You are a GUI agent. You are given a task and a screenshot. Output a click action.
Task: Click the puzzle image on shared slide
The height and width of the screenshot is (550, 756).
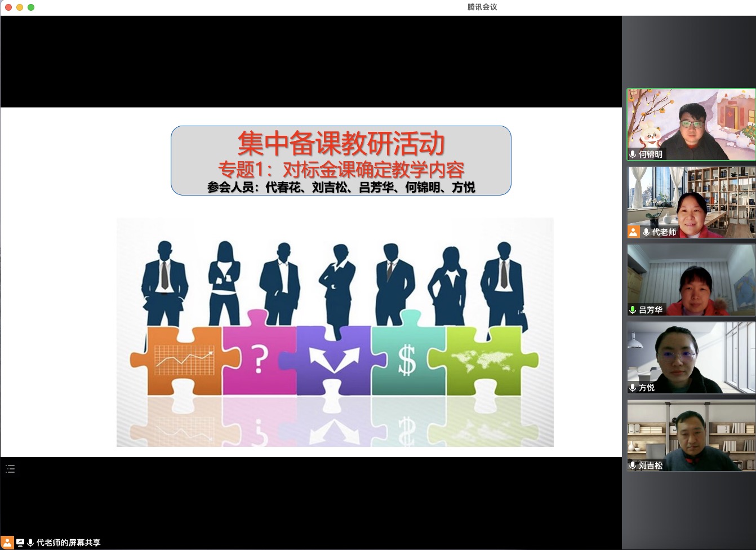[x=335, y=332]
